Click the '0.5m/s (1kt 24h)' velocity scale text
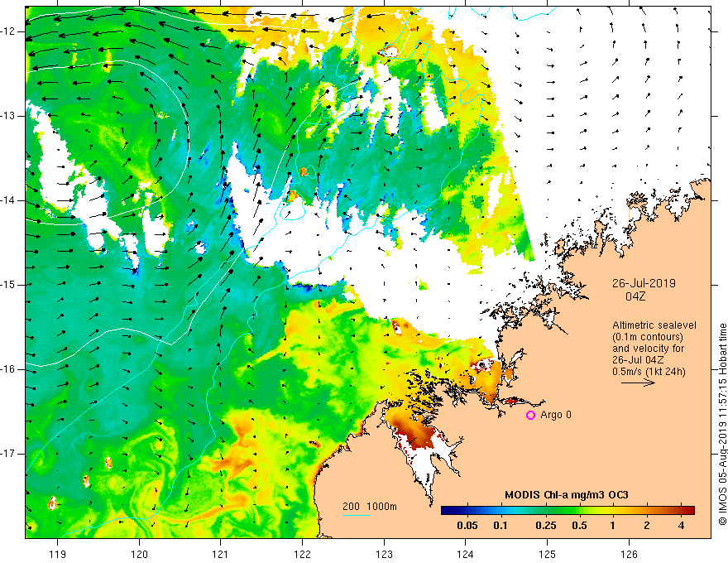The image size is (728, 563). point(649,372)
